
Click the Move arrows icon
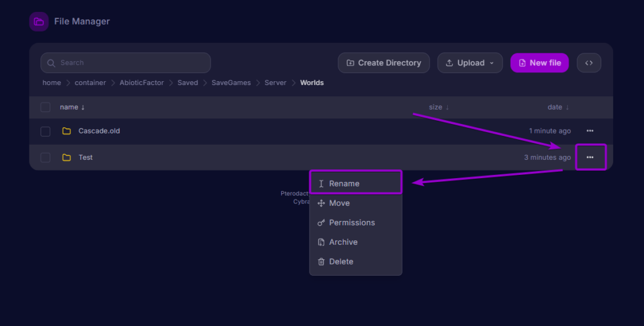pyautogui.click(x=321, y=203)
